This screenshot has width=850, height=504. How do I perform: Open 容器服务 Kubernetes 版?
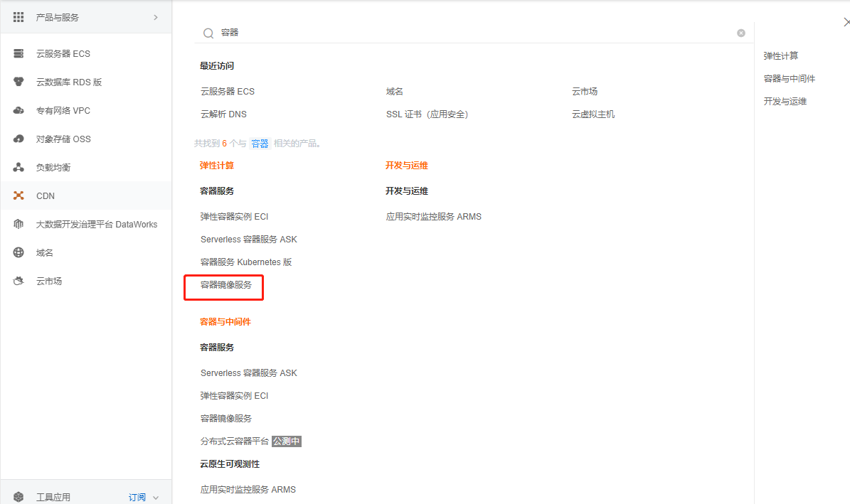[246, 262]
